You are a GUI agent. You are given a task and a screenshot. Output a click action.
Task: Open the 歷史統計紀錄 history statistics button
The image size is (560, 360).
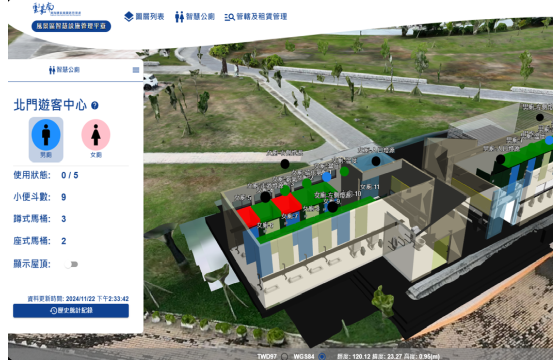71,311
